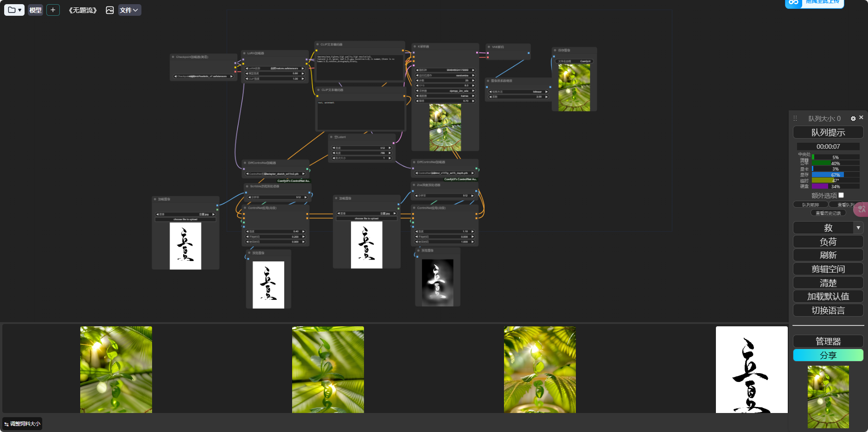
Task: Click the plus new-workflow icon
Action: (53, 10)
